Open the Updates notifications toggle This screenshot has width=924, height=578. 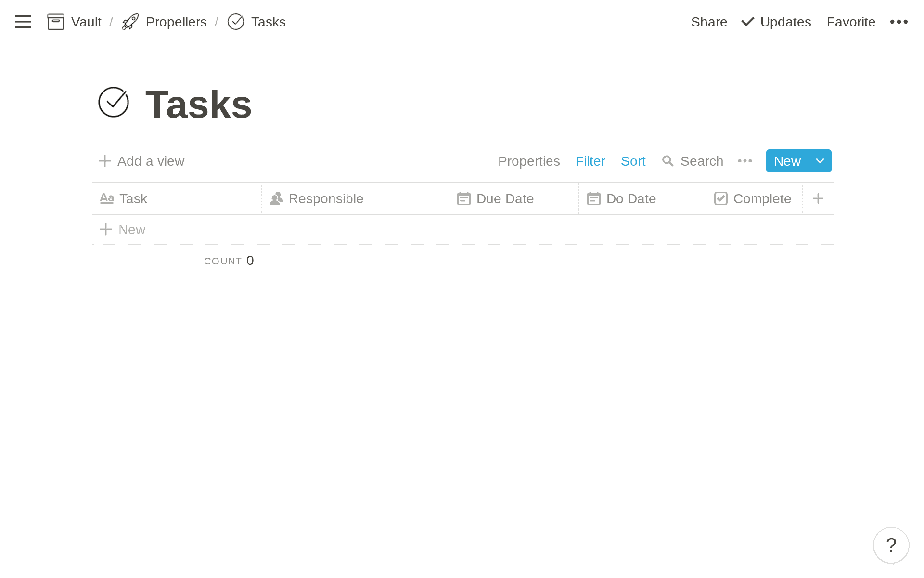(775, 22)
